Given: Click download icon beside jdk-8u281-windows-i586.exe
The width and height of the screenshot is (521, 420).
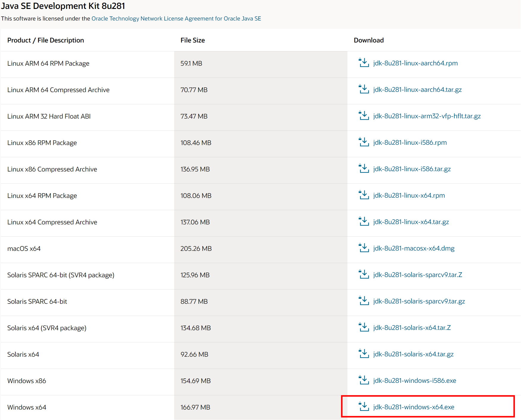Looking at the screenshot, I should coord(364,380).
